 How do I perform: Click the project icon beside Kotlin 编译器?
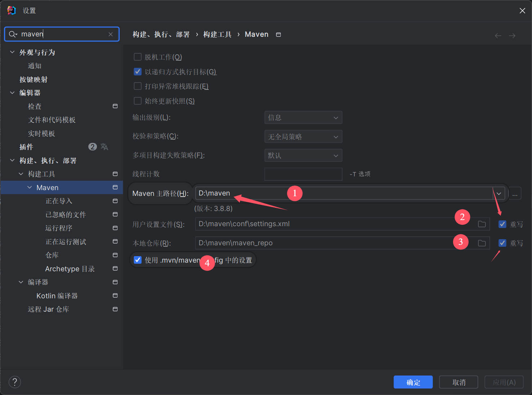[x=115, y=295]
